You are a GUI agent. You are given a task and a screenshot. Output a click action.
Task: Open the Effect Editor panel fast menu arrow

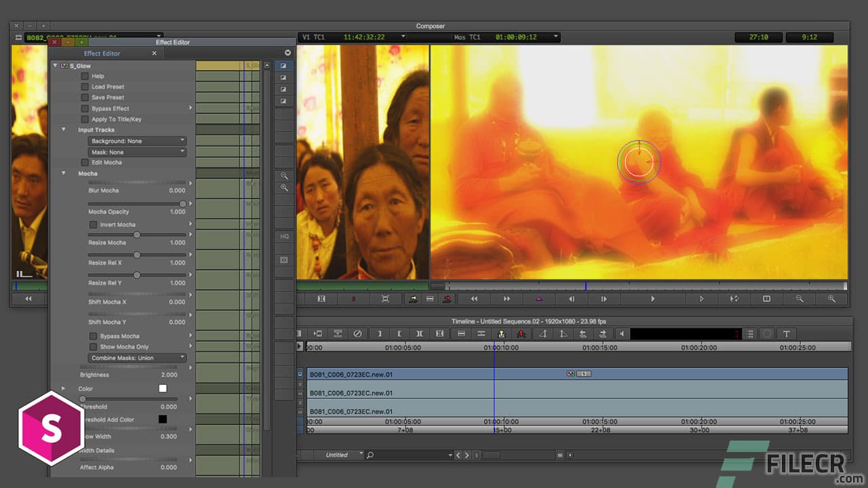click(x=288, y=53)
